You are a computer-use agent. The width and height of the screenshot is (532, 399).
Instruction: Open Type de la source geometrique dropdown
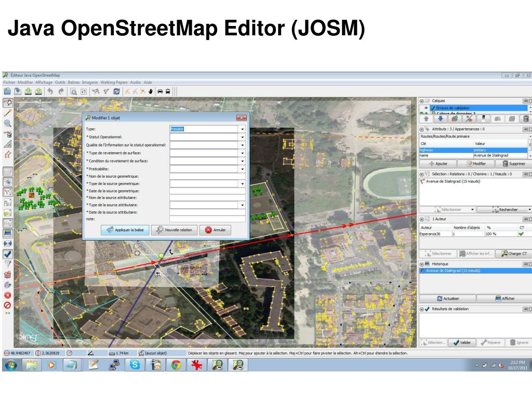pyautogui.click(x=242, y=183)
